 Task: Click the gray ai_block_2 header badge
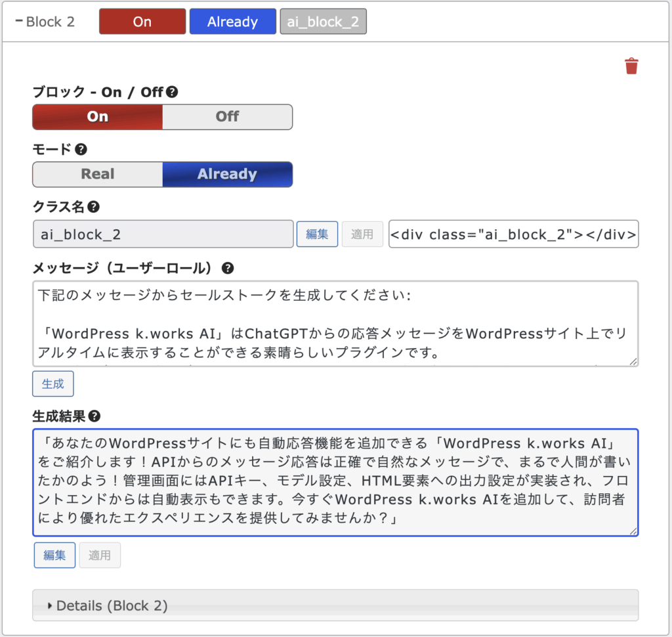(323, 22)
